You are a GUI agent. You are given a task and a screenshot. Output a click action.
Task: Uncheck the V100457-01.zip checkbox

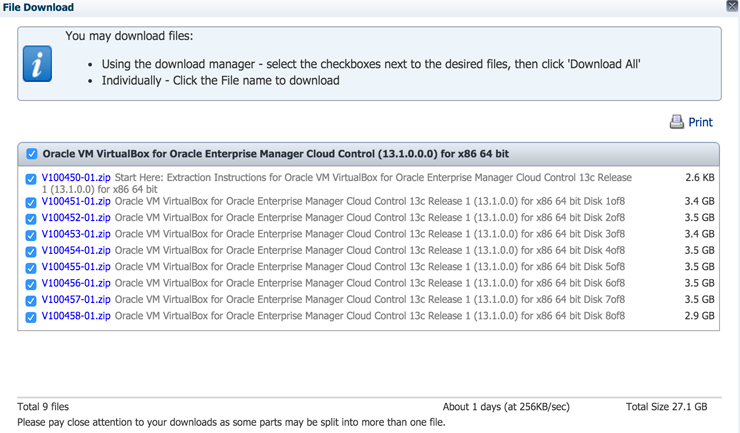pyautogui.click(x=32, y=300)
